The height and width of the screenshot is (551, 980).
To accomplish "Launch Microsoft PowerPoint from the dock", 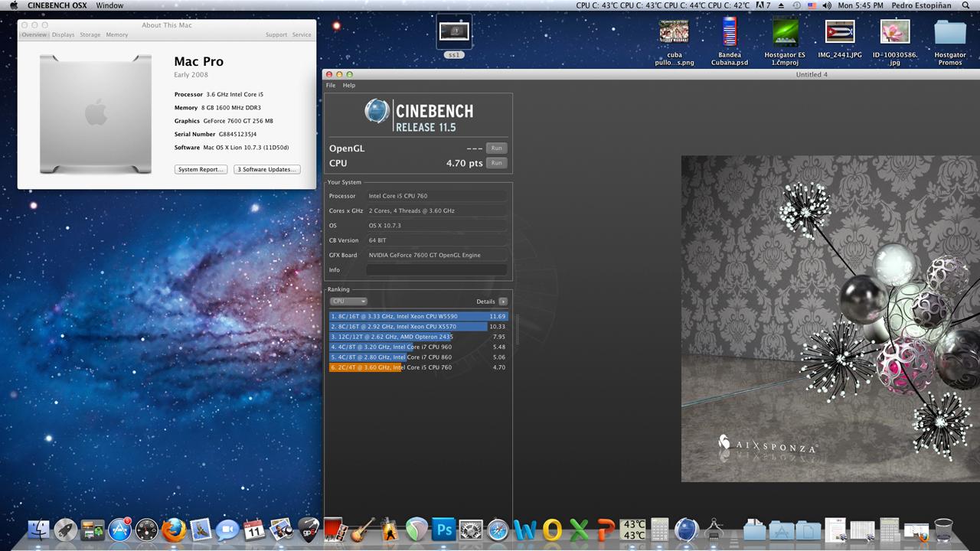I will (606, 530).
